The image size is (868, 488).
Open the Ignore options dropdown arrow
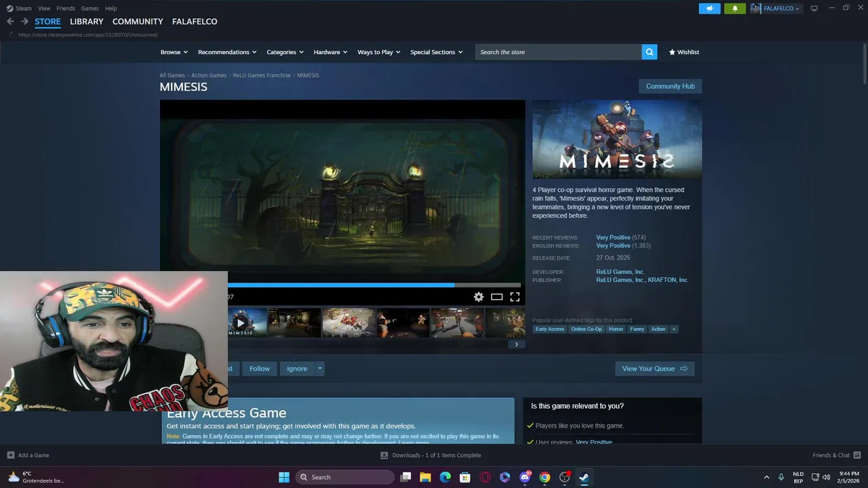319,369
